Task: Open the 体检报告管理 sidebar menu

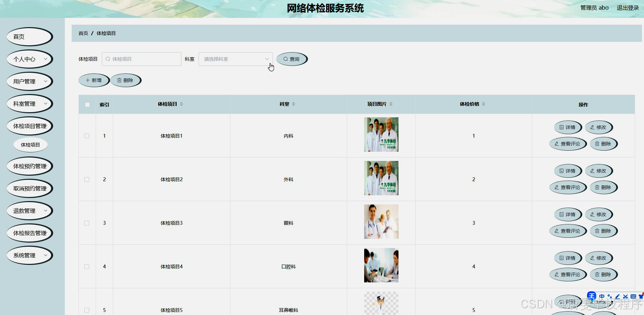Action: [29, 233]
